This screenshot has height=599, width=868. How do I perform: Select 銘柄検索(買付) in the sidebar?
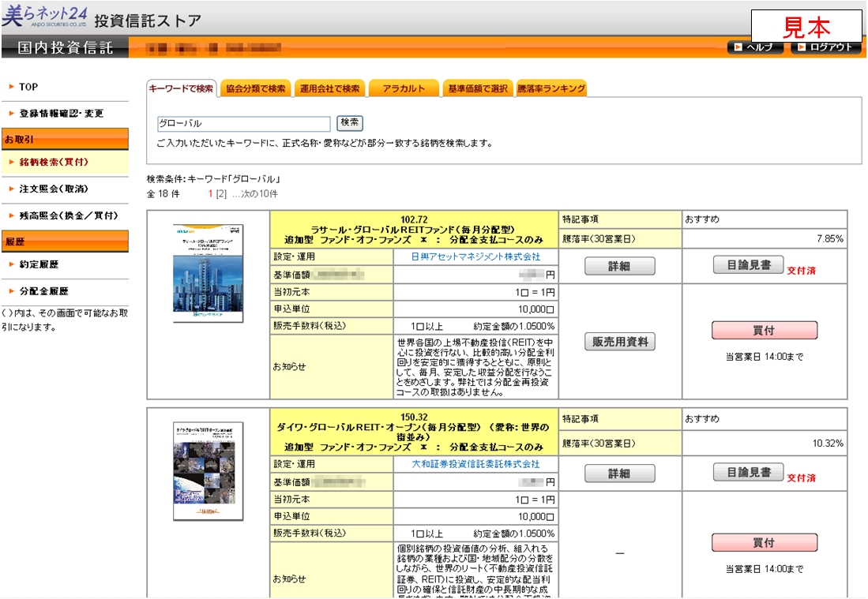click(54, 162)
